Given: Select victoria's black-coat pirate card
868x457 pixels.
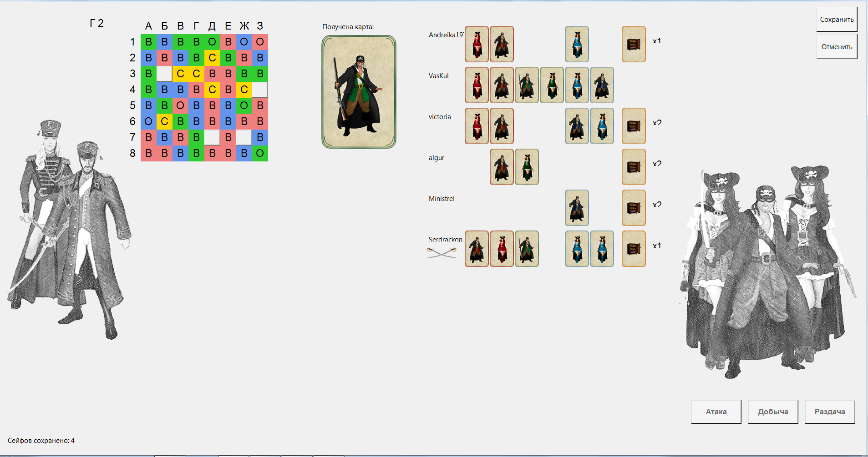Looking at the screenshot, I should point(502,126).
